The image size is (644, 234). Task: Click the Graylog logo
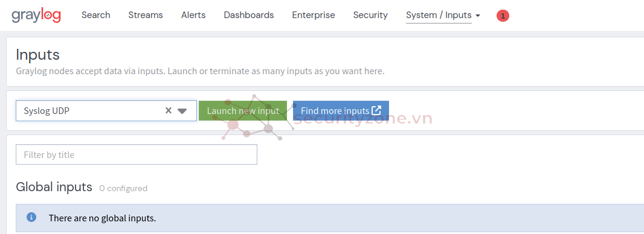(x=36, y=16)
